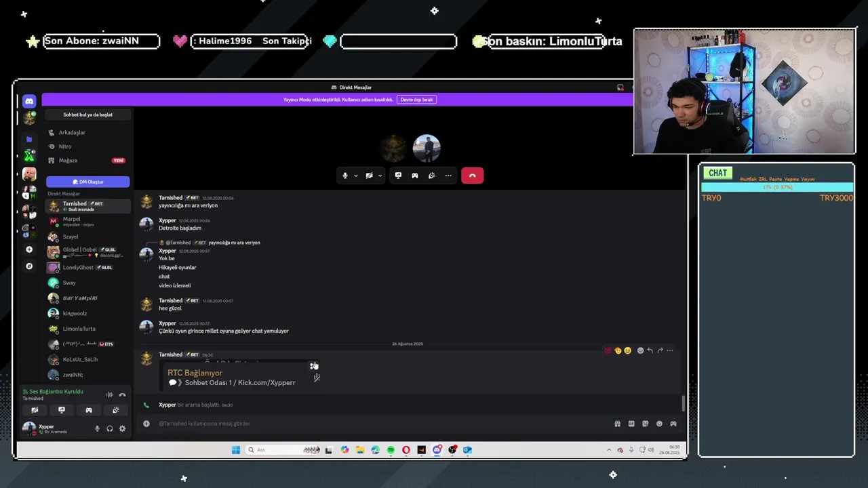
Task: Open soundboard in the call control bar
Action: 431,176
